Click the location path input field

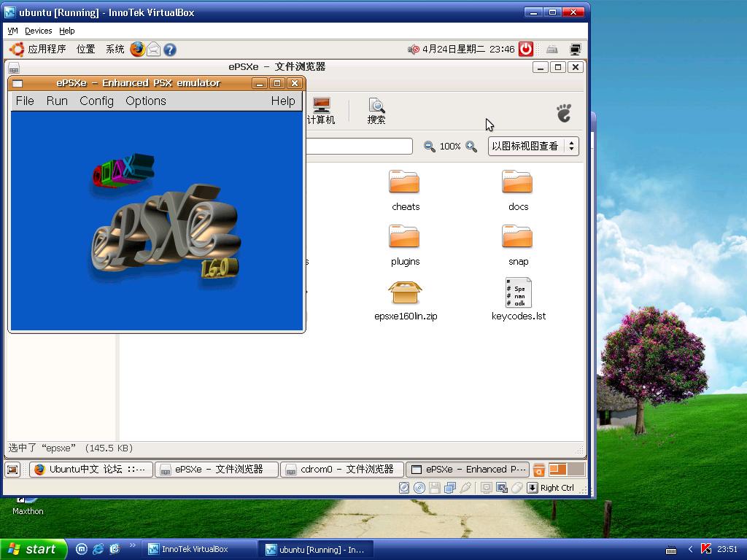click(359, 146)
